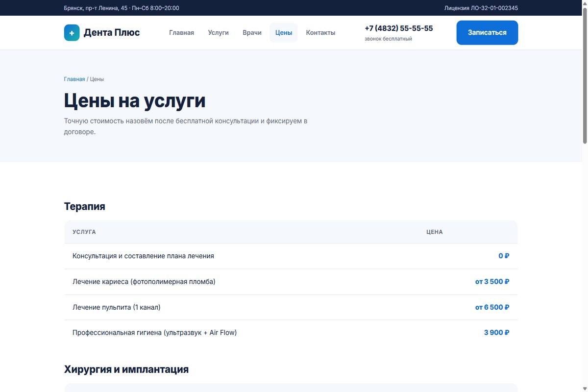Select the Лечение кариеса price row

tap(291, 282)
